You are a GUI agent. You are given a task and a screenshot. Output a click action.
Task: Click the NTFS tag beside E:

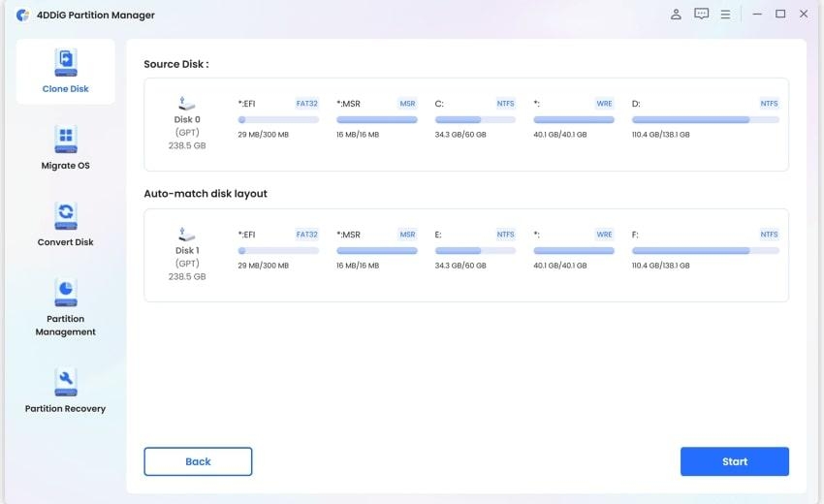click(505, 235)
